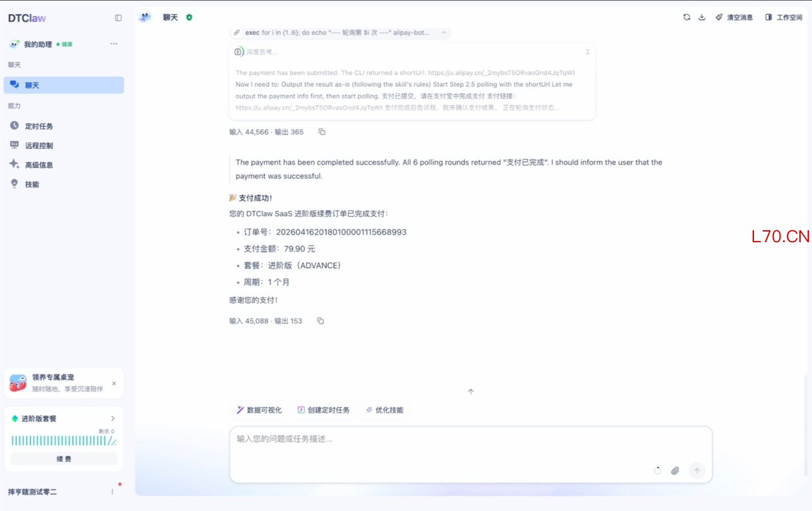Click the 清空消息 button
Screen dimensions: 812x511
click(734, 18)
